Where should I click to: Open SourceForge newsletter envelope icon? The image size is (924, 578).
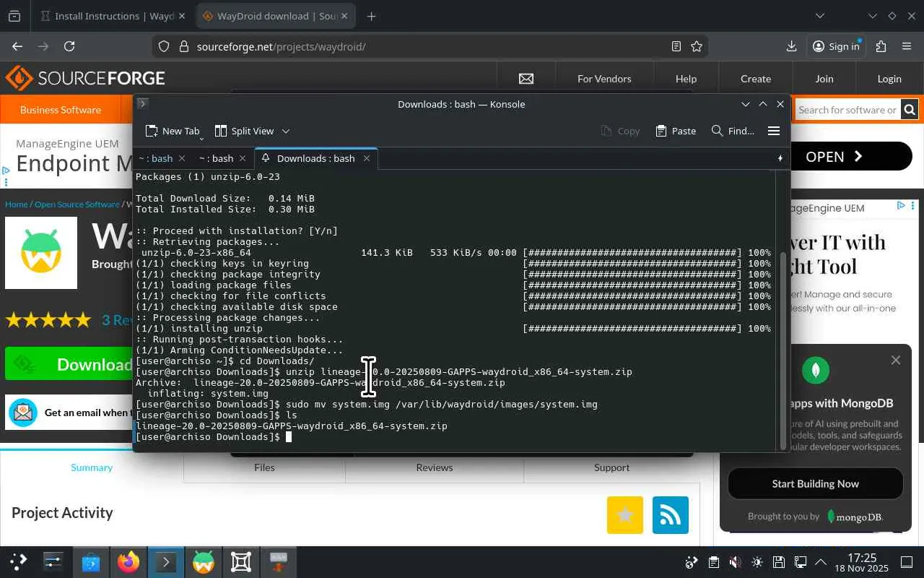click(x=526, y=79)
